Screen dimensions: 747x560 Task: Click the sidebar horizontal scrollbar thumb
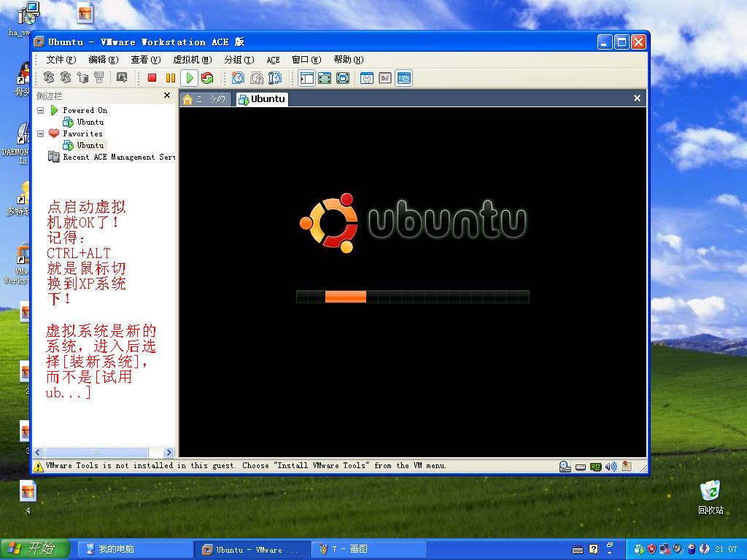point(96,452)
